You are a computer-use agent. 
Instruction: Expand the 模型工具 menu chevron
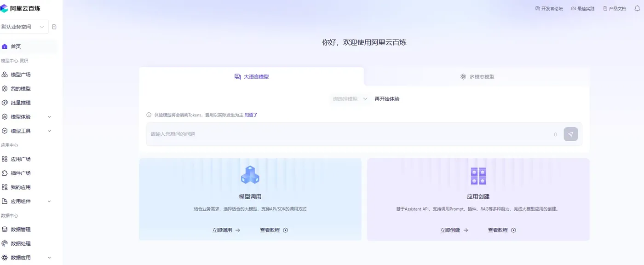49,131
